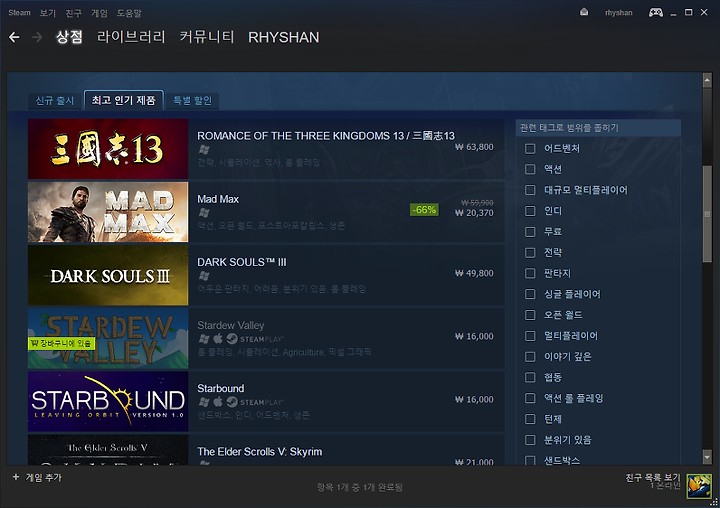Open the 특별 할인 tab
The height and width of the screenshot is (508, 720).
(x=192, y=101)
